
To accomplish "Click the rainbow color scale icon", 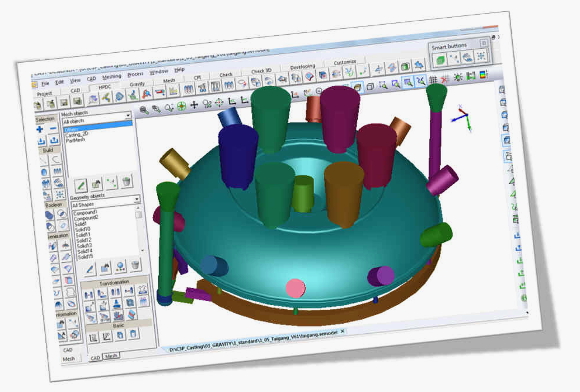I will coord(483,75).
